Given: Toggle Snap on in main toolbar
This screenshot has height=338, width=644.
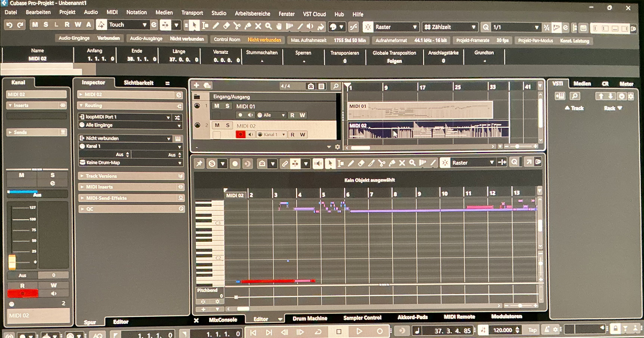Looking at the screenshot, I should (x=368, y=27).
